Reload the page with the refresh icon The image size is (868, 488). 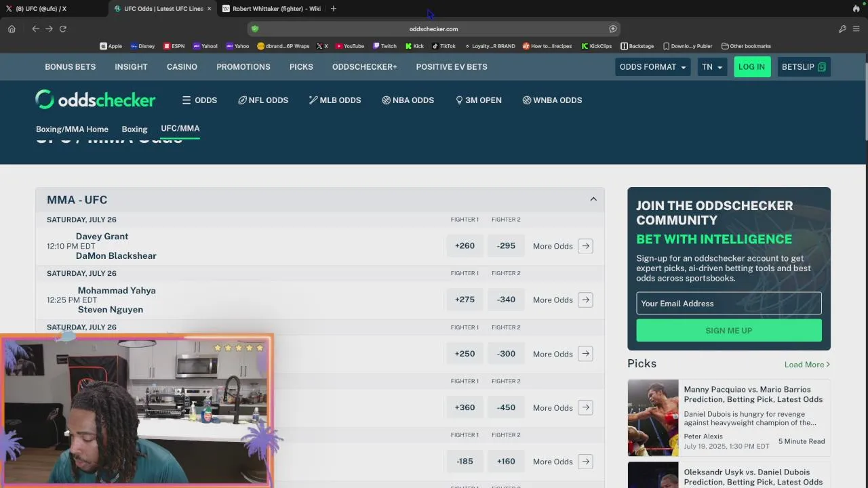62,28
